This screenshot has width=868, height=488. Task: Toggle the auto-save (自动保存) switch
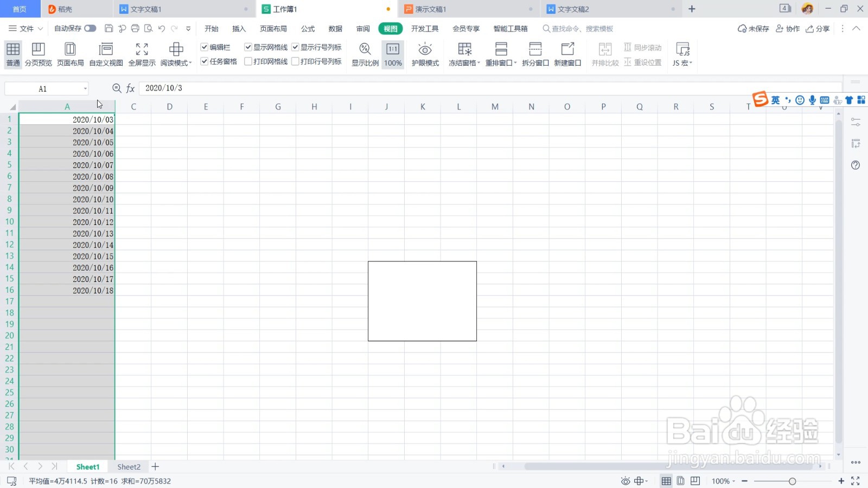pyautogui.click(x=90, y=28)
